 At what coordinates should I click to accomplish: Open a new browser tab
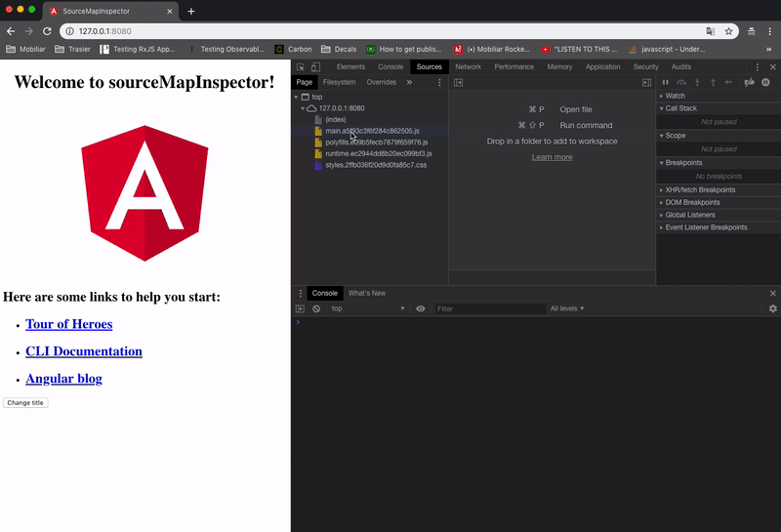tap(190, 11)
